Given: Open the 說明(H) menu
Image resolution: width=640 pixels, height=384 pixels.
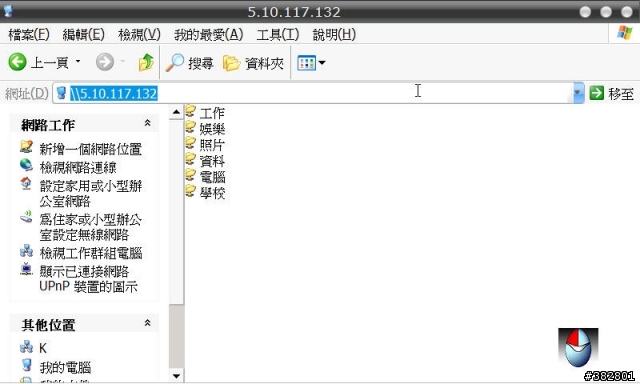Looking at the screenshot, I should tap(334, 34).
